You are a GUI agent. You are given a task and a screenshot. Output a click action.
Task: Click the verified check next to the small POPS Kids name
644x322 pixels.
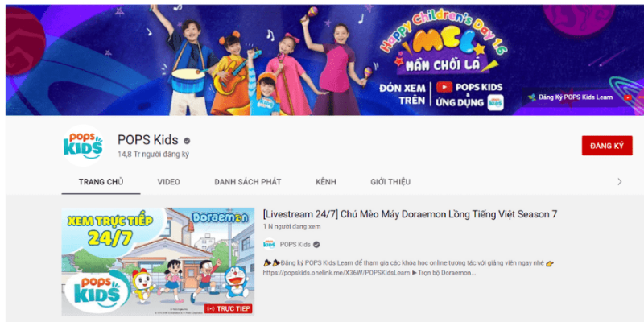pos(316,245)
